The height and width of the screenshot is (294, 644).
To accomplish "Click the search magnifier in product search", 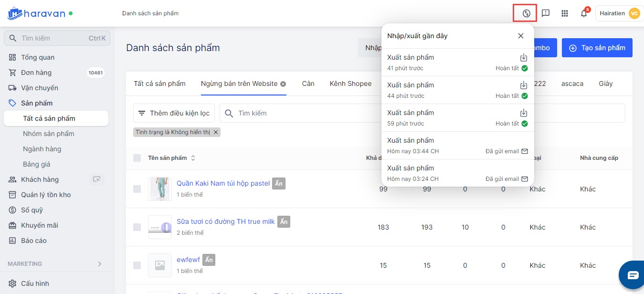I will click(x=229, y=113).
